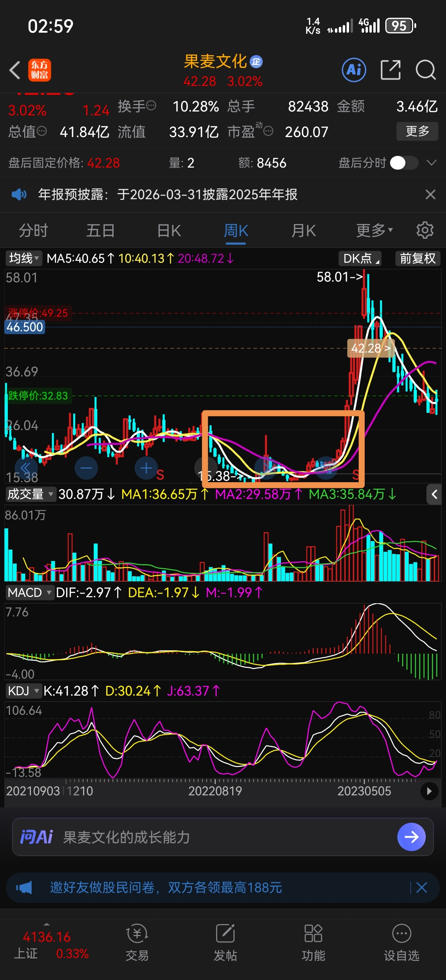The height and width of the screenshot is (980, 446).
Task: Tap the info icon next to 换手
Action: pos(151,106)
